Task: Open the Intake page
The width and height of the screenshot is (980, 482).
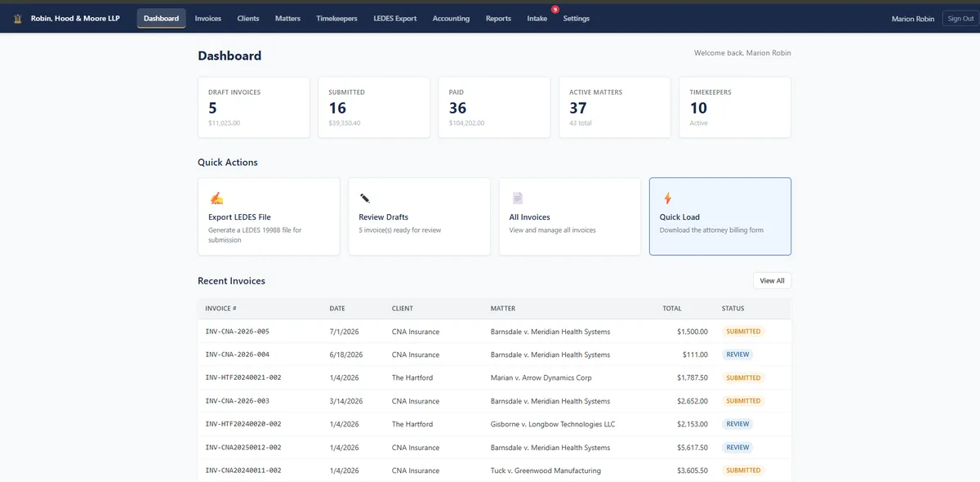Action: click(537, 18)
